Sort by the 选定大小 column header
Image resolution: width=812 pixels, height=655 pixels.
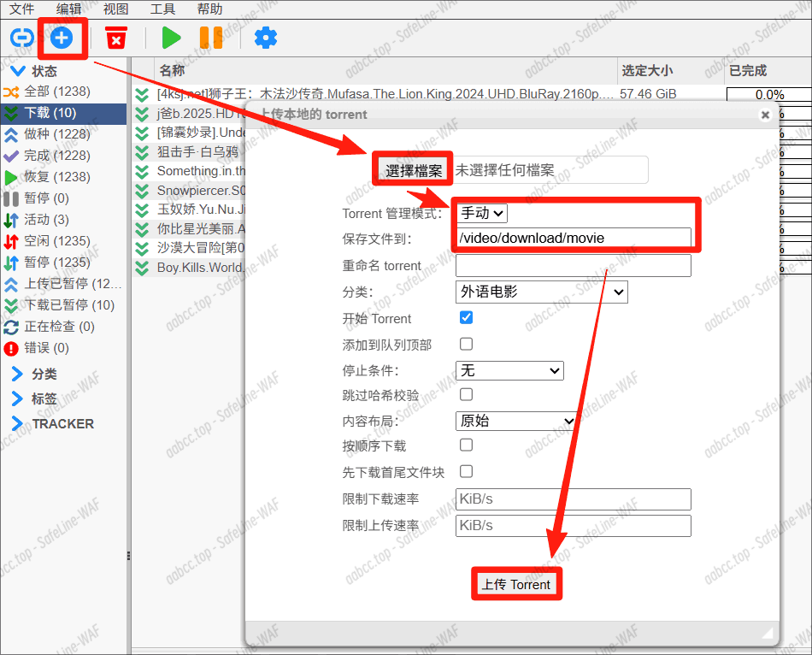tap(670, 70)
